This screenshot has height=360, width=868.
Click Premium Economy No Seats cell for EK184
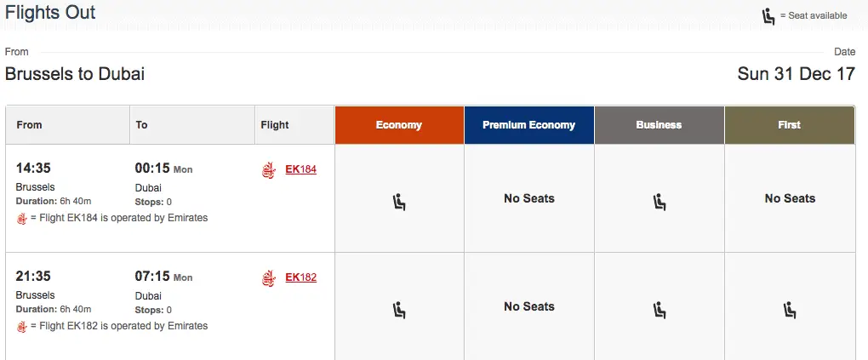[528, 198]
